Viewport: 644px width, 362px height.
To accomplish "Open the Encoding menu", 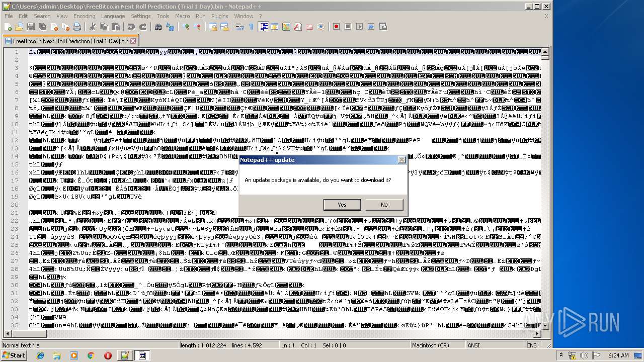I will [84, 16].
